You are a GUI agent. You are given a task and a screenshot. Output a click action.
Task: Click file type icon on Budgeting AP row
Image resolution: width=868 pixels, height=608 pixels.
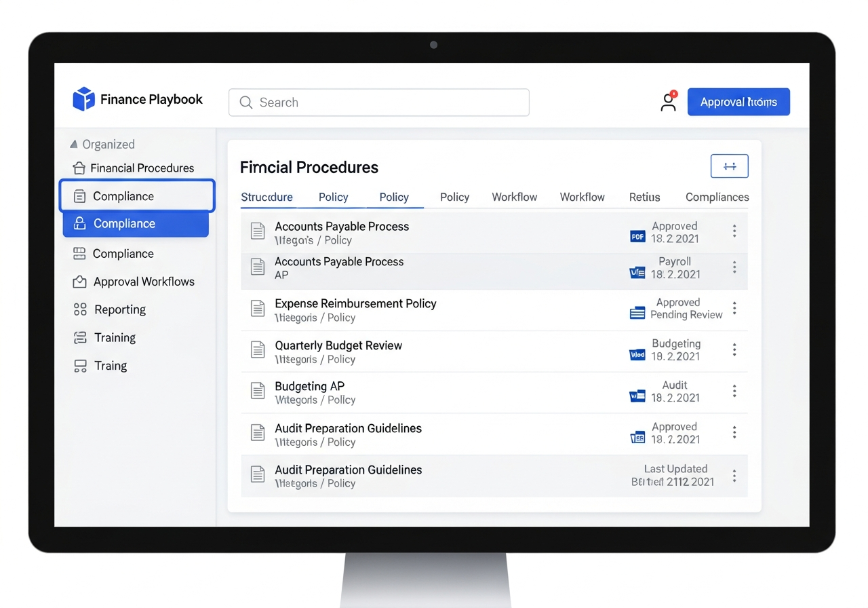pos(637,396)
